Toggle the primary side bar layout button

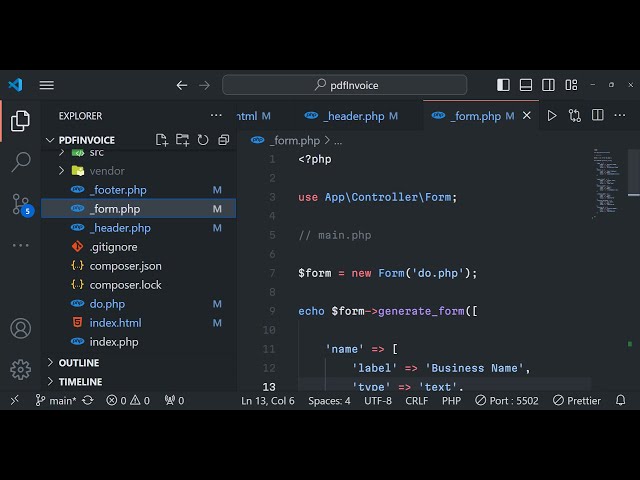(503, 85)
